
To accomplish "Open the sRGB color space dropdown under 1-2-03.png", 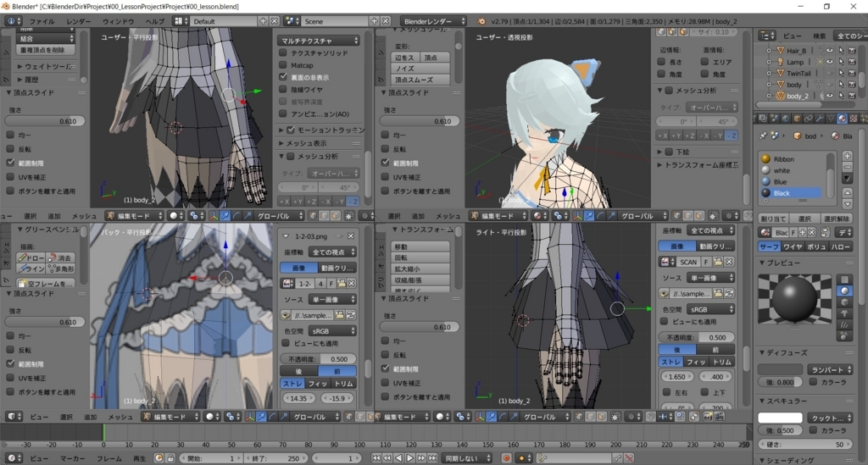I will [x=332, y=330].
